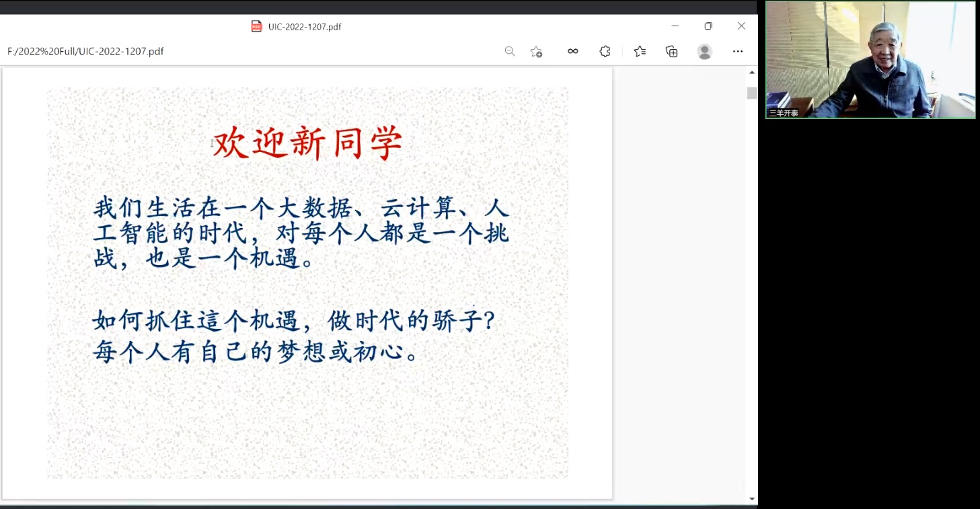Click the red 欢迎新同学 slide heading

308,143
